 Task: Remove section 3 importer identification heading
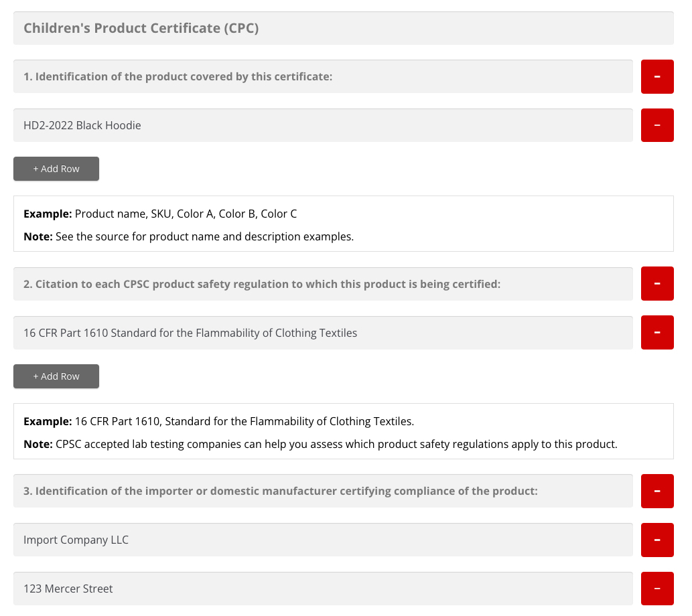click(x=657, y=491)
